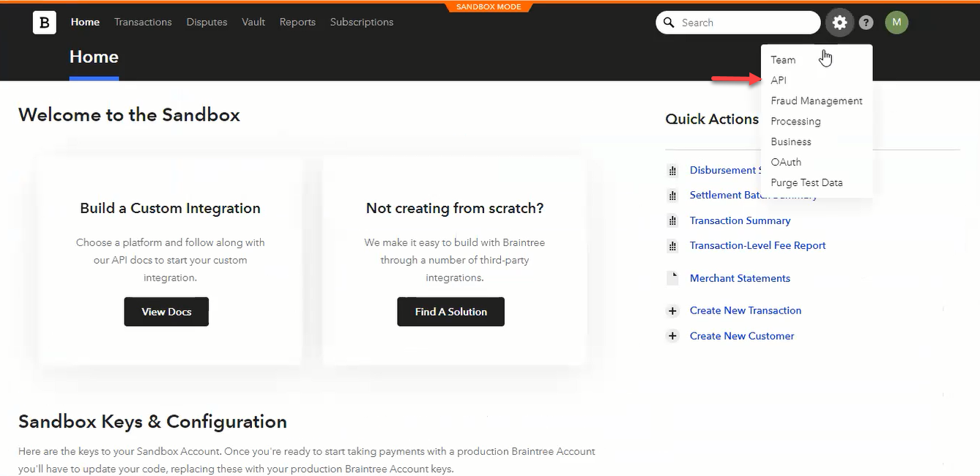Click the Sandbox Mode banner label

[489, 7]
